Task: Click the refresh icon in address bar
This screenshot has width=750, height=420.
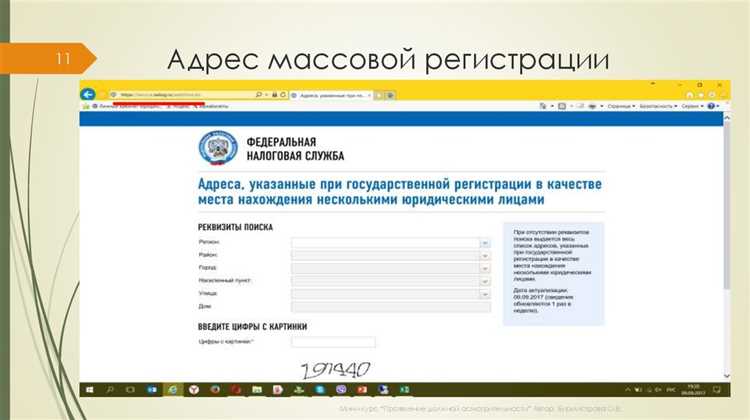Action: click(283, 95)
